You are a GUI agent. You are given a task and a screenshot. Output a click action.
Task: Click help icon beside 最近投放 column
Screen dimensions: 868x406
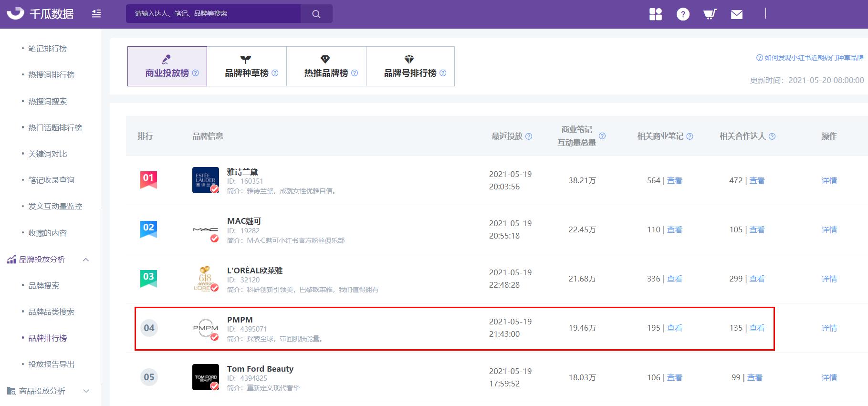pyautogui.click(x=529, y=136)
